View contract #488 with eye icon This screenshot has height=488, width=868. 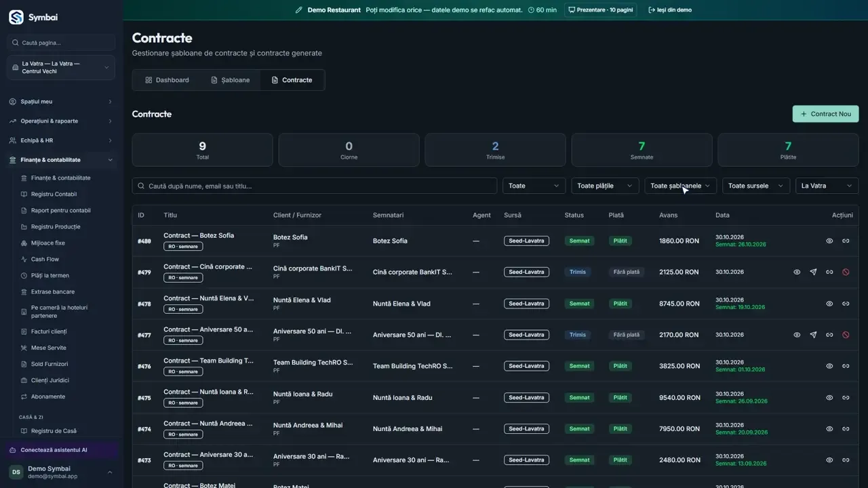[x=829, y=241]
